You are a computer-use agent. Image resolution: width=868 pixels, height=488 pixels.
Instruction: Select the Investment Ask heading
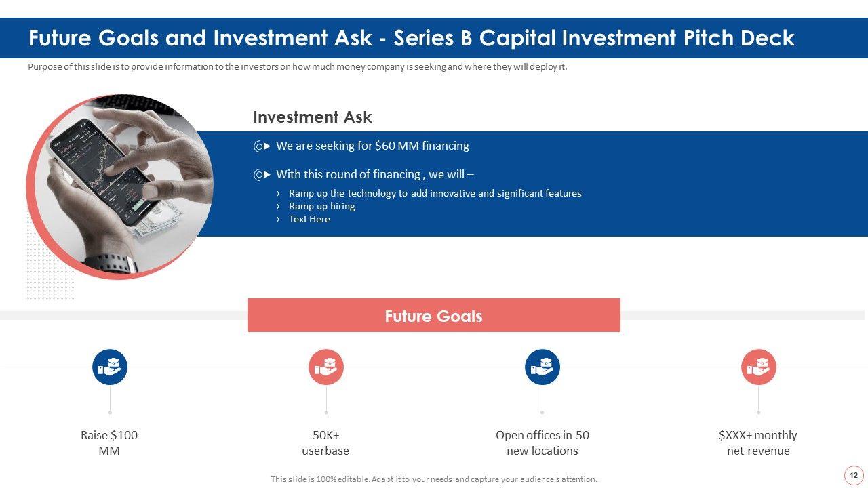point(313,117)
